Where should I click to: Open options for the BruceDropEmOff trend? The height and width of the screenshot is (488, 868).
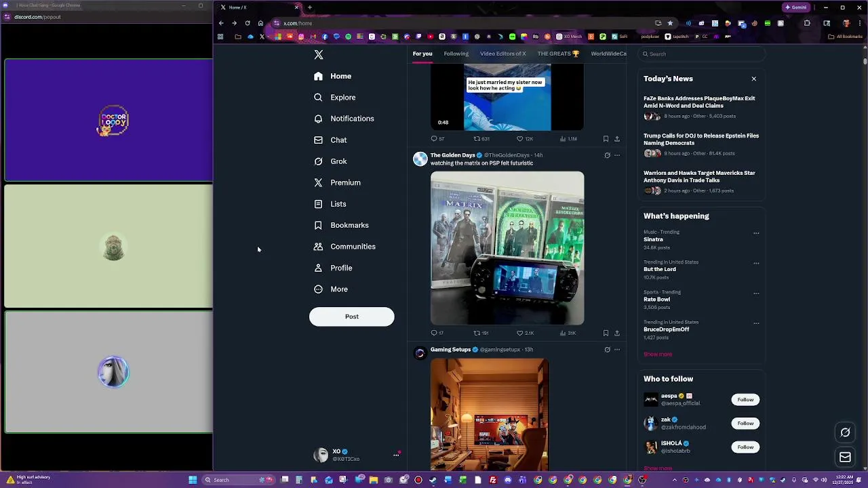click(x=756, y=323)
